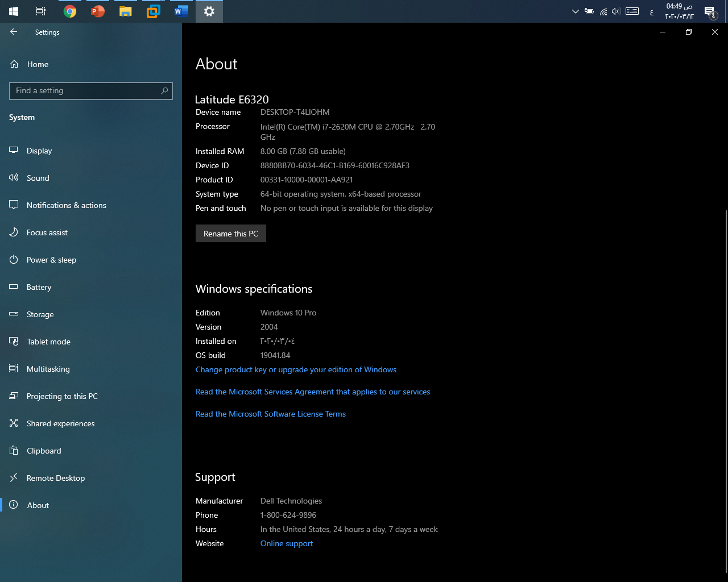Switch to VMware Workstation in taskbar

[154, 11]
